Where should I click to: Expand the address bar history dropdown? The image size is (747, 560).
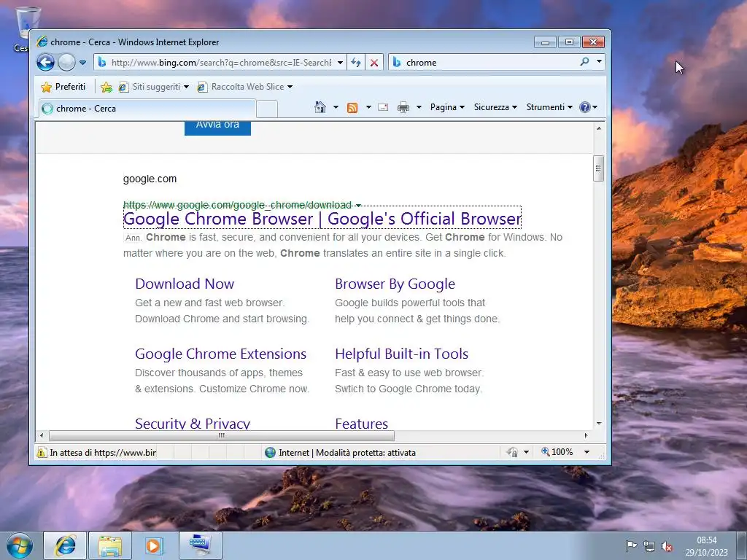(x=340, y=63)
